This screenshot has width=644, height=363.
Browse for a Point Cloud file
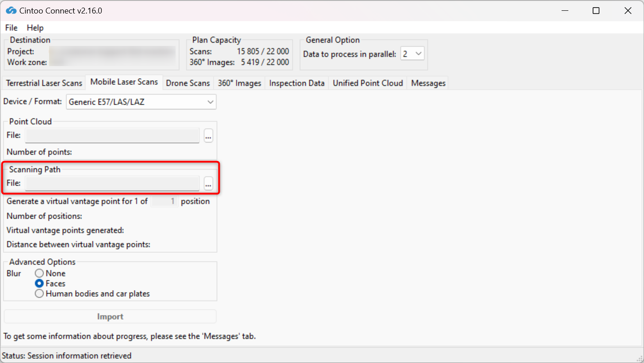208,135
